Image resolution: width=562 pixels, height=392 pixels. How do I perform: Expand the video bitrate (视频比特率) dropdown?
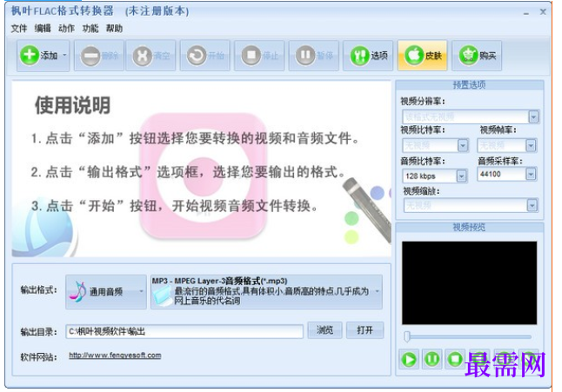tap(463, 145)
